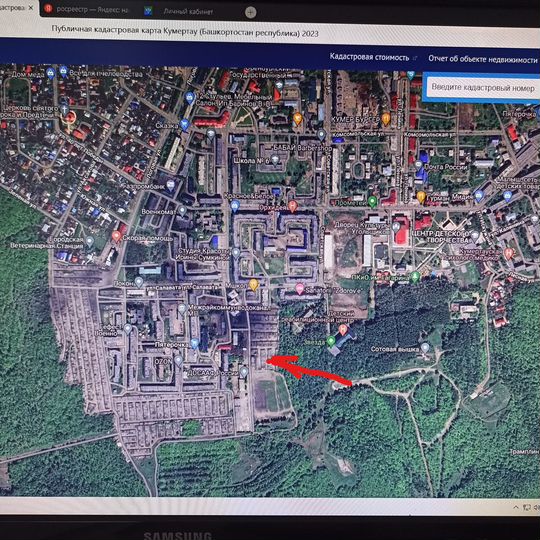Select the Красное&Белое shop pin

(x=235, y=206)
